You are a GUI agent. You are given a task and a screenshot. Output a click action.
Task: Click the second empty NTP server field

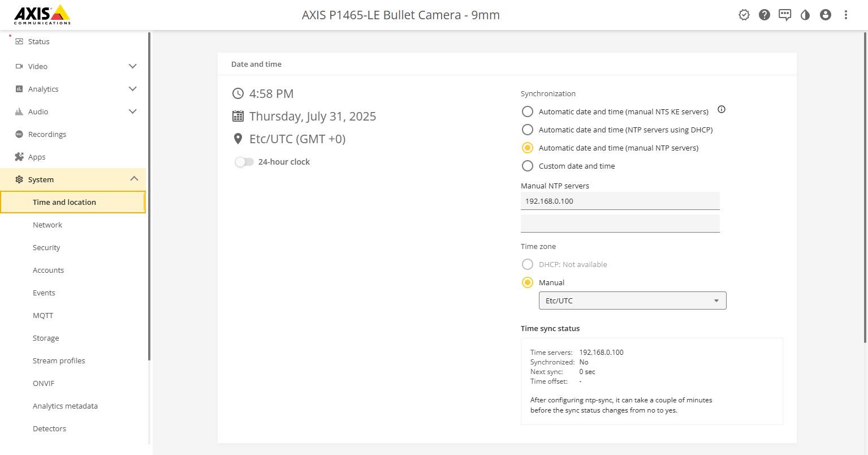coord(620,224)
